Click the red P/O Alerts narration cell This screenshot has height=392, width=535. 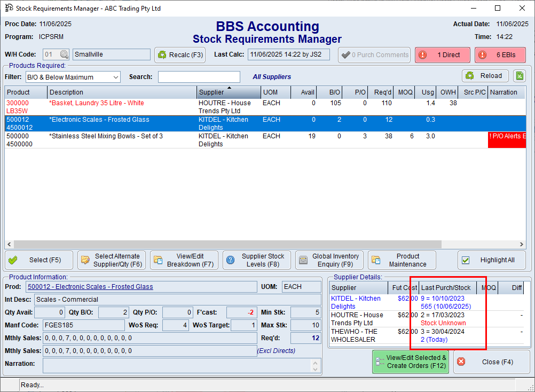(x=507, y=140)
